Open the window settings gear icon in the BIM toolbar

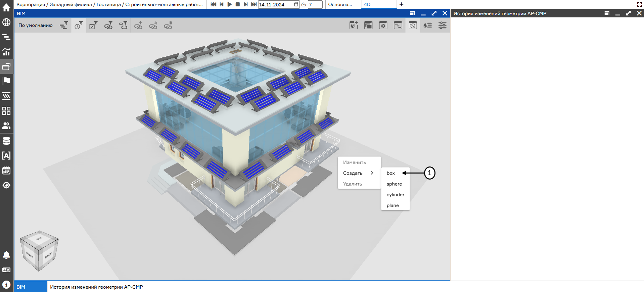[x=383, y=26]
